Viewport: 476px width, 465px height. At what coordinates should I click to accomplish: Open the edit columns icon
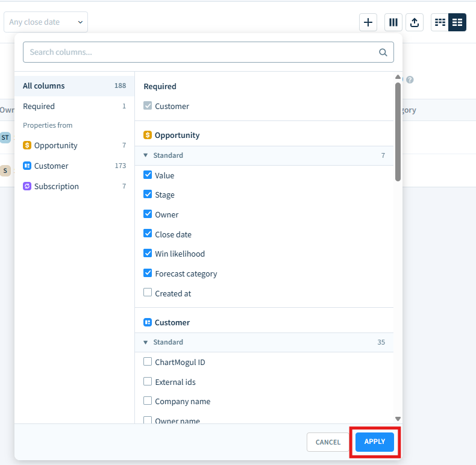pyautogui.click(x=393, y=22)
